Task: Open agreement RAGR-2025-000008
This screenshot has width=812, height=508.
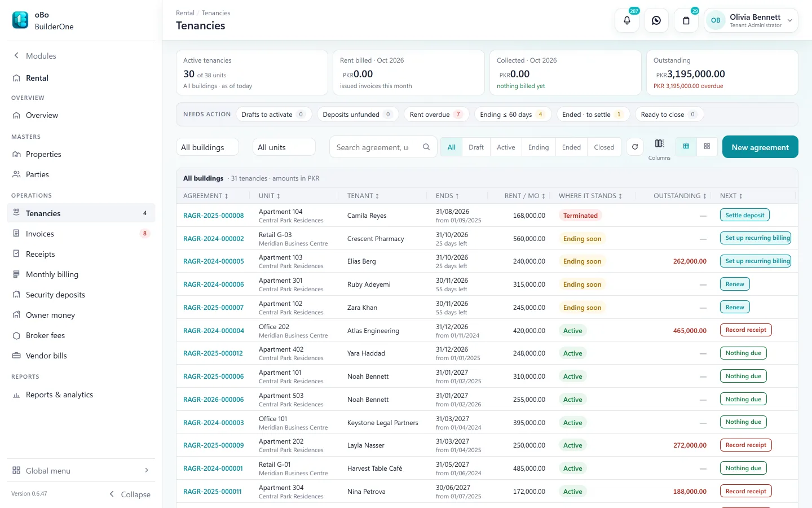Action: tap(214, 216)
